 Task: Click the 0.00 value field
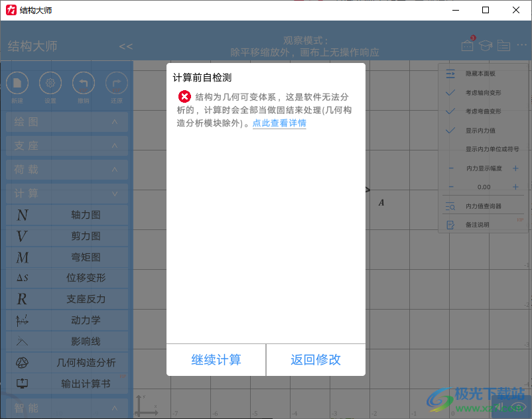pos(484,187)
